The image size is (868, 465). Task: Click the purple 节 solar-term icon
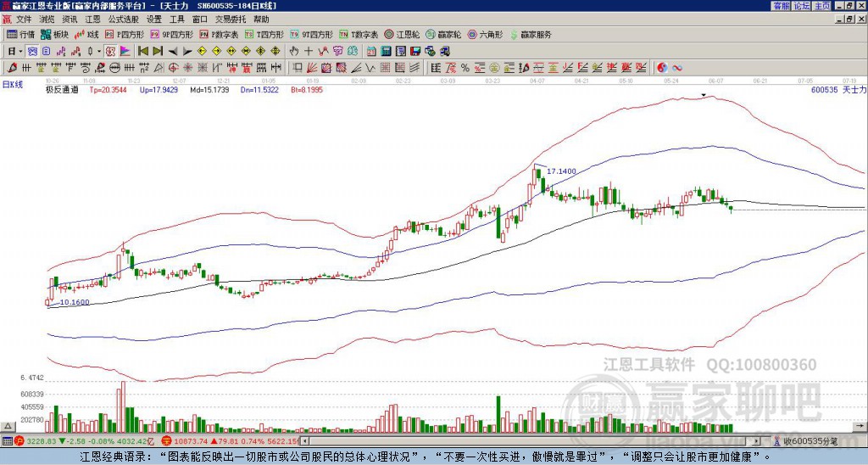pos(337,51)
